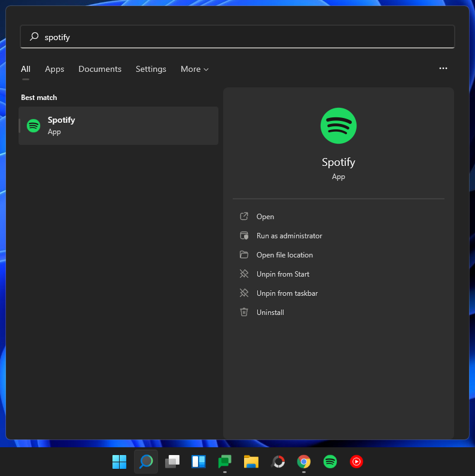Image resolution: width=475 pixels, height=476 pixels.
Task: Open Task View from the taskbar
Action: pos(172,462)
